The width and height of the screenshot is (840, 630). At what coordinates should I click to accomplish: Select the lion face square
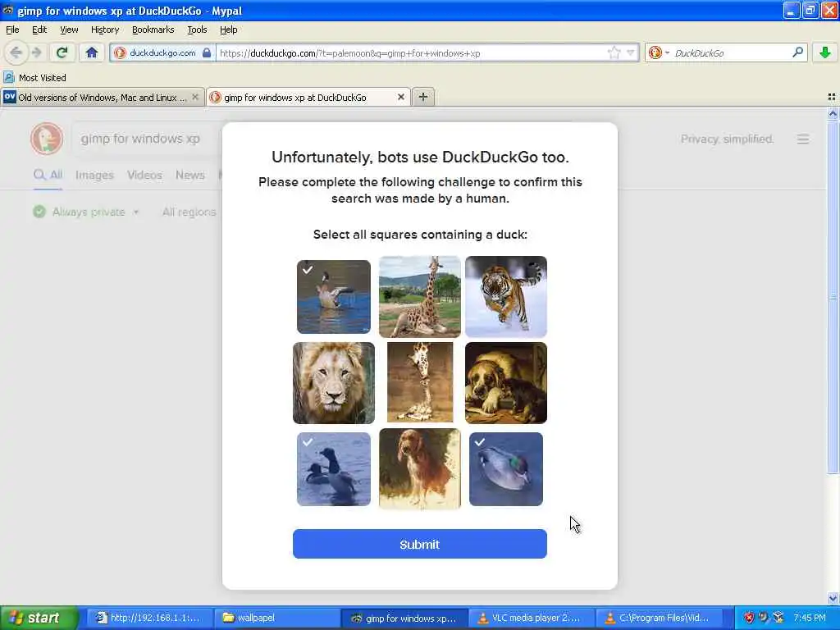(x=333, y=383)
